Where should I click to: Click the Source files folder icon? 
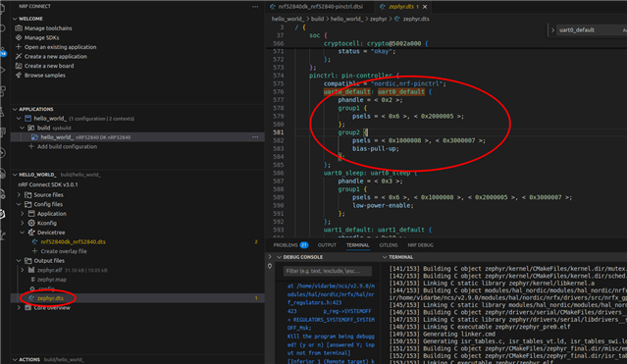point(28,195)
